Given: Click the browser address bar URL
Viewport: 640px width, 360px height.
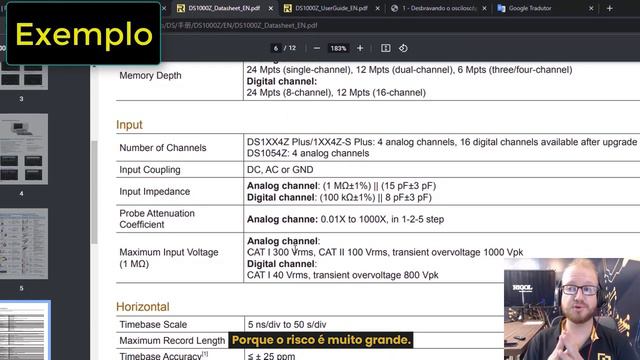Looking at the screenshot, I should (x=240, y=25).
